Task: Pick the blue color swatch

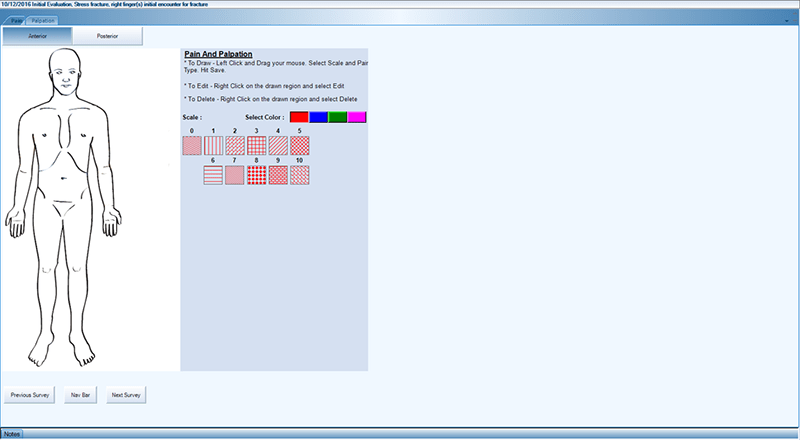Action: [318, 117]
